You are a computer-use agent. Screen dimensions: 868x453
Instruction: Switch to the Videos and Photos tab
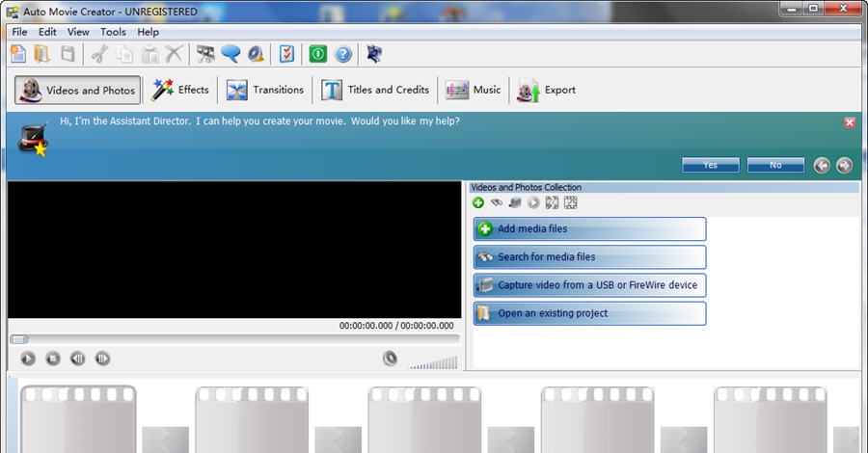tap(77, 91)
